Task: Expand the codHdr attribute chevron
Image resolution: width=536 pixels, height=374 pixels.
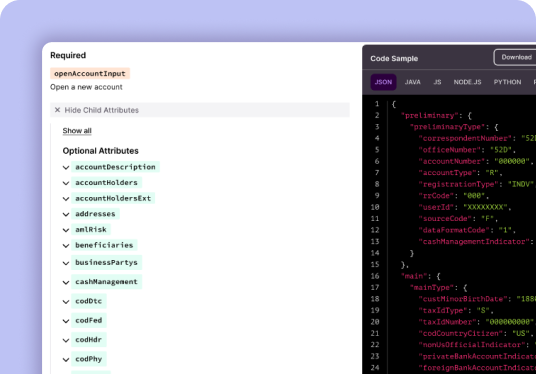Action: 66,340
